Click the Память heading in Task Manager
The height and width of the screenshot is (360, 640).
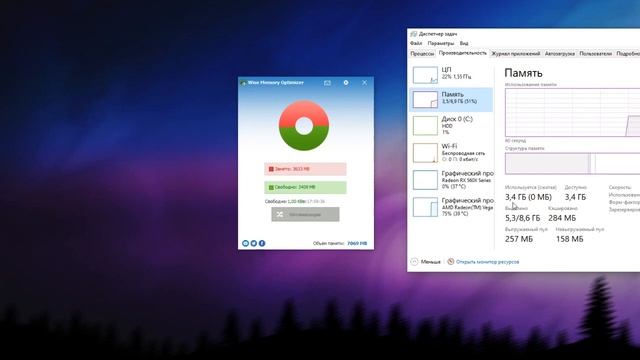click(523, 73)
